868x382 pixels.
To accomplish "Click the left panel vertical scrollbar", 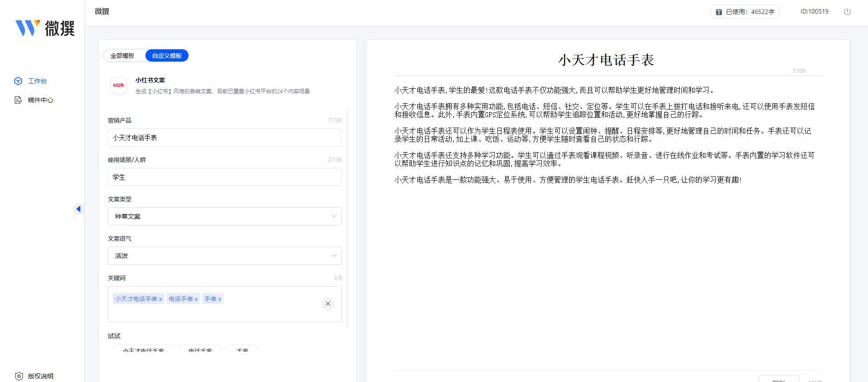I will (x=348, y=217).
